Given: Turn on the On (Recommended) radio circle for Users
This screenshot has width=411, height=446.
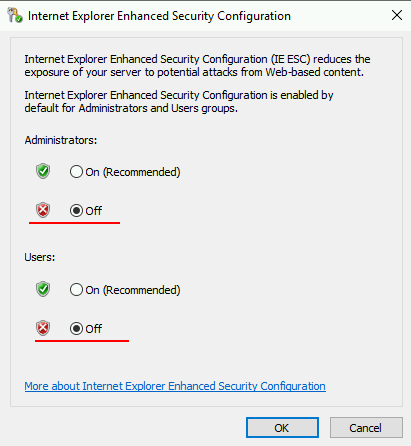Looking at the screenshot, I should pyautogui.click(x=76, y=290).
